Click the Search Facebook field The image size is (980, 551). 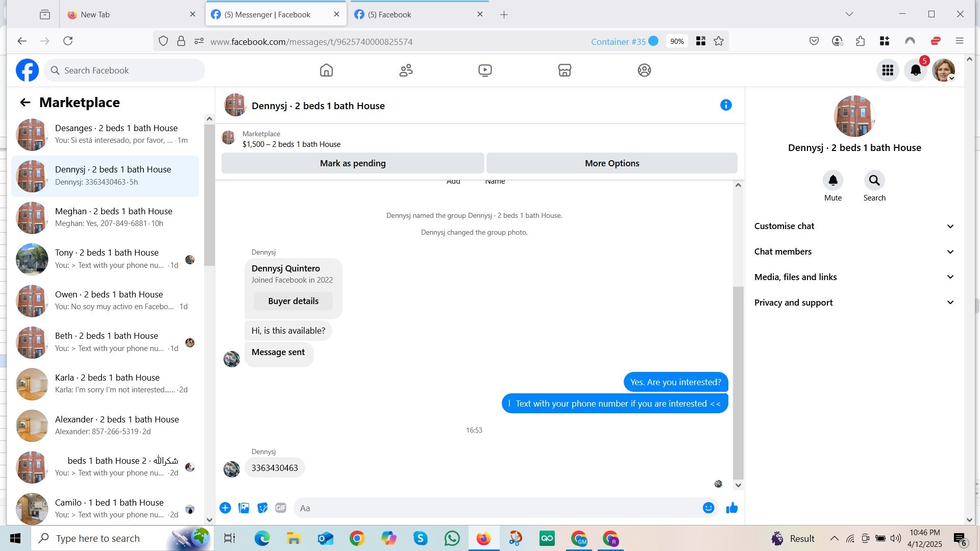pyautogui.click(x=125, y=70)
